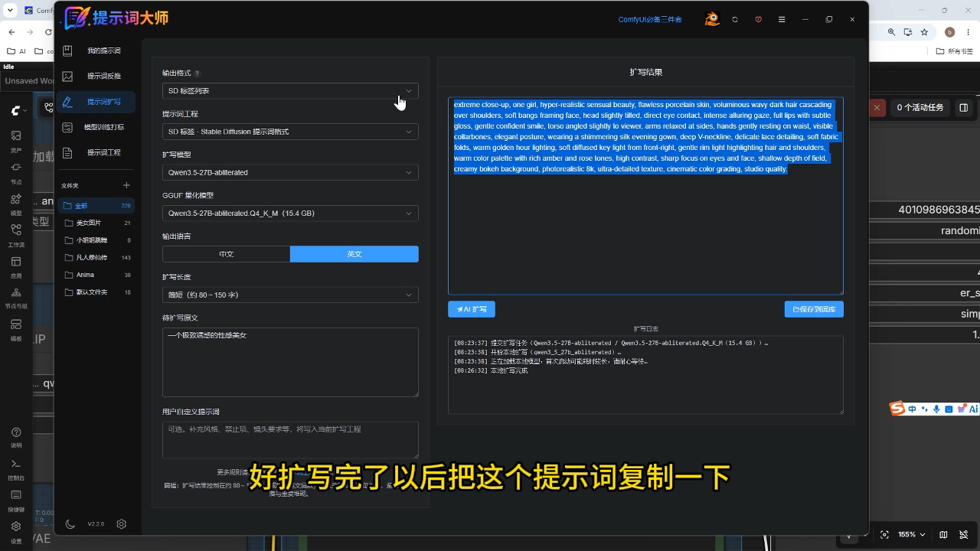Click the AI 扩写 button
Image resolution: width=980 pixels, height=551 pixels.
click(x=472, y=309)
